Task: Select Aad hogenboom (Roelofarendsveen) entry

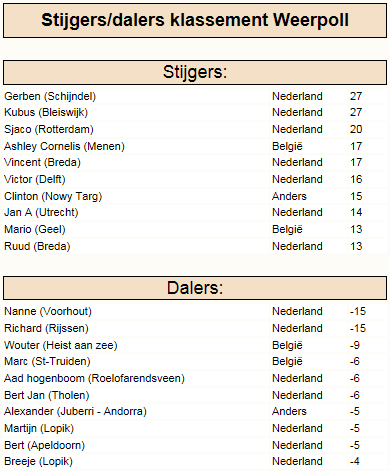Action: (94, 378)
